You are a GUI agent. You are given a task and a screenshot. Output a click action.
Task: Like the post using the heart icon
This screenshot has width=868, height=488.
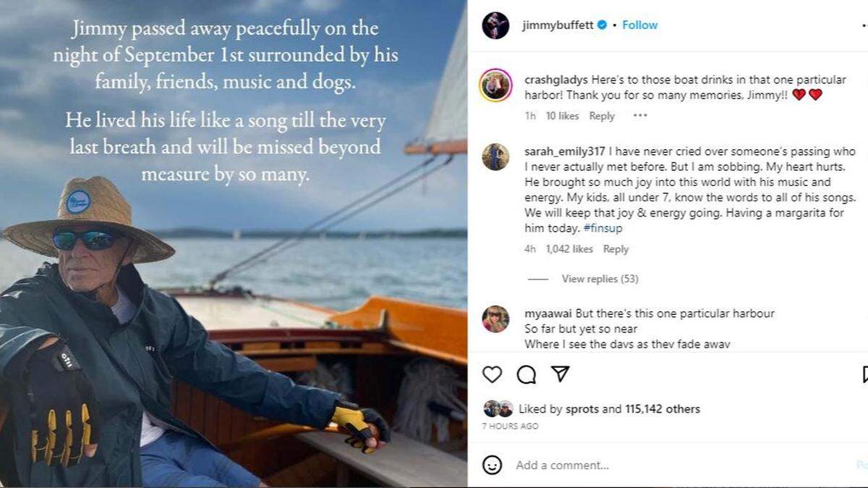tap(492, 375)
